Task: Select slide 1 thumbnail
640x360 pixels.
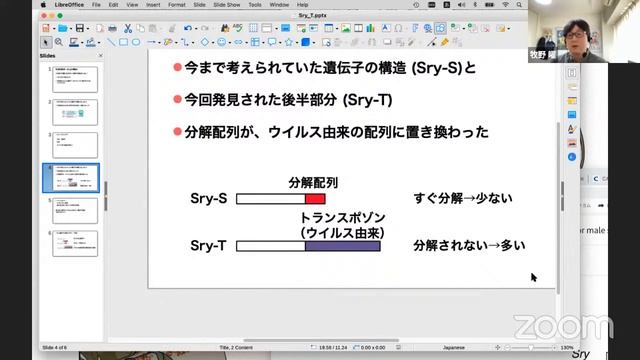Action: [75, 79]
